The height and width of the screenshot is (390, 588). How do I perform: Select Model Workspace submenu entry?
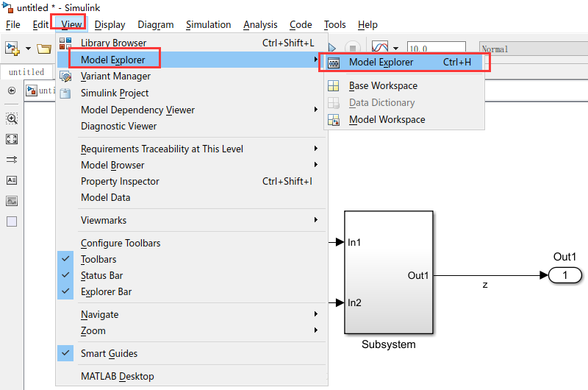pyautogui.click(x=404, y=120)
